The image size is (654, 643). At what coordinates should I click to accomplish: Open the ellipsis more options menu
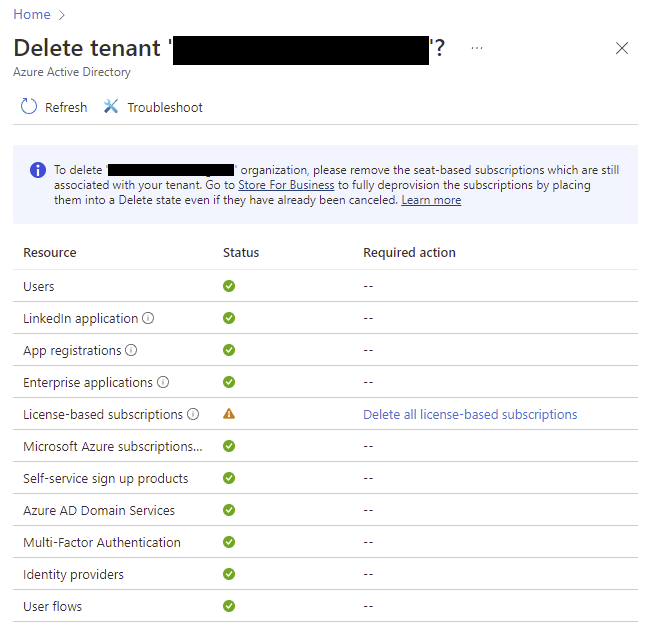(x=477, y=48)
